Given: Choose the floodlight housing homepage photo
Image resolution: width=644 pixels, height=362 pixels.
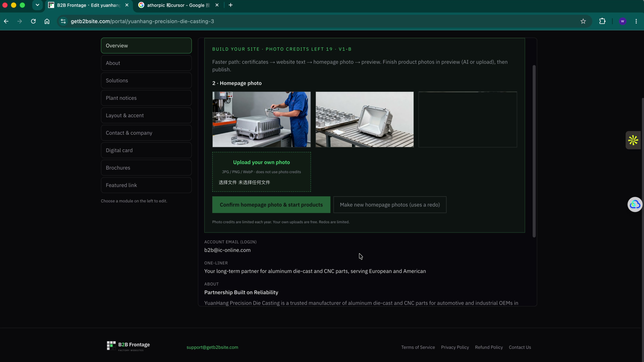Looking at the screenshot, I should (364, 119).
